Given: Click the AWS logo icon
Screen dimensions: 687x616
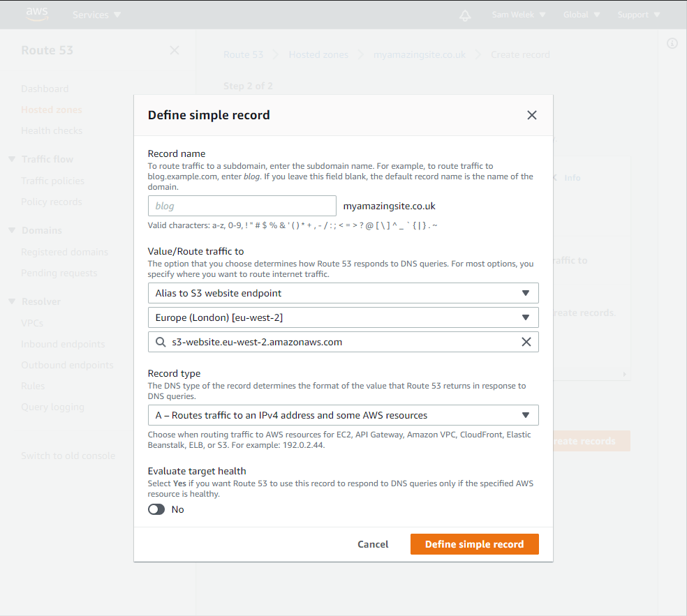Looking at the screenshot, I should [x=37, y=14].
